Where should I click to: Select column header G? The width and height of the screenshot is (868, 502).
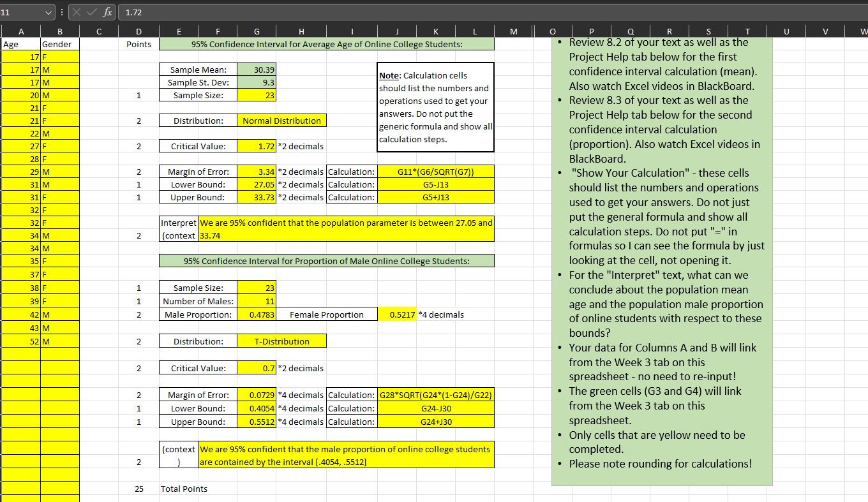(257, 31)
